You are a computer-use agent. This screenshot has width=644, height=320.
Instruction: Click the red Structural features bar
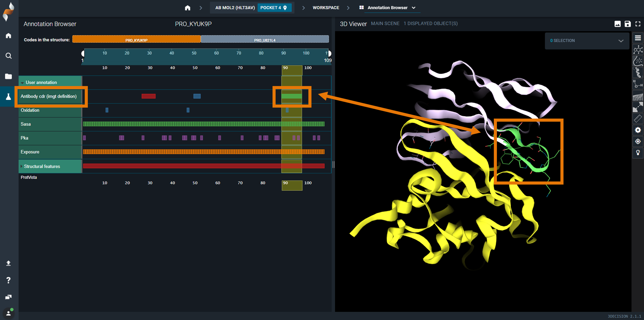[x=203, y=166]
